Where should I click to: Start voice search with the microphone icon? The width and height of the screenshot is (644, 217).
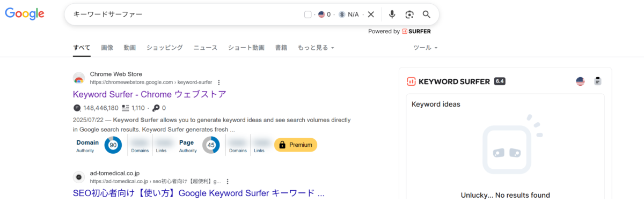[x=392, y=14]
